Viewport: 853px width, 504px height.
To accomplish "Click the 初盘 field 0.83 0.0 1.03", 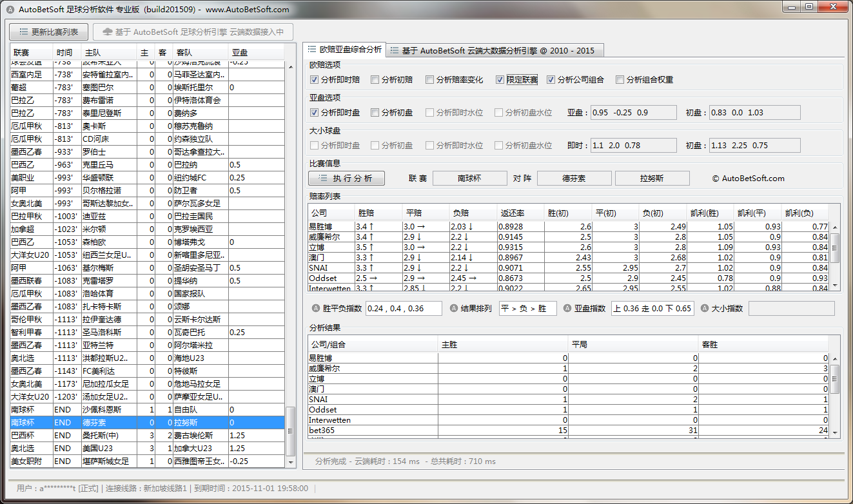I will (x=755, y=112).
